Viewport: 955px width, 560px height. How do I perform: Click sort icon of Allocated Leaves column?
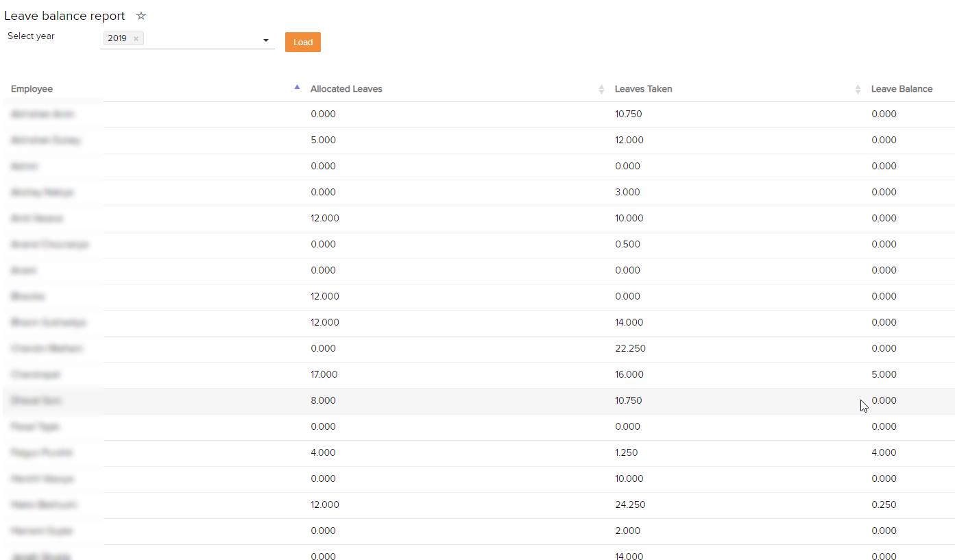601,89
